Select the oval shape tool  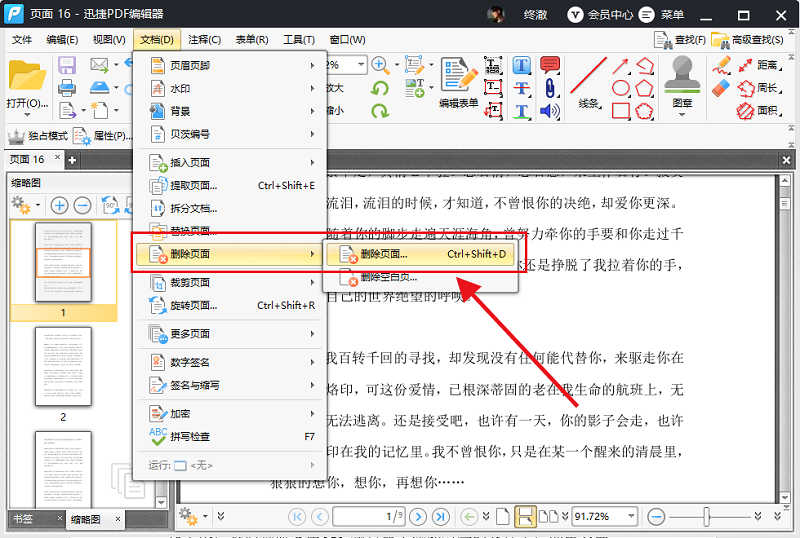point(620,88)
